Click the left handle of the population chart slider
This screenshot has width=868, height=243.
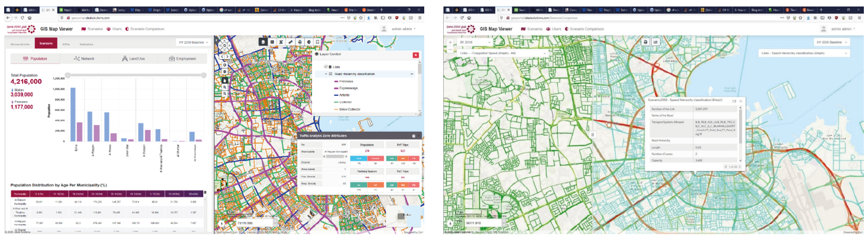tap(68, 75)
